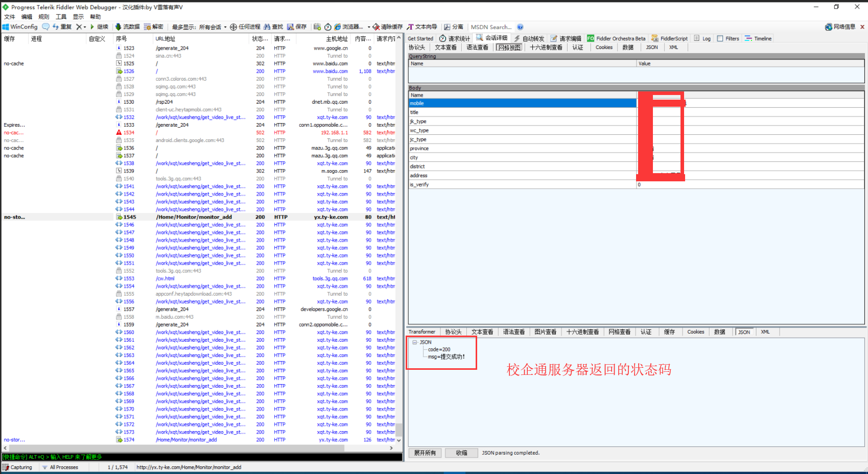The height and width of the screenshot is (474, 868).
Task: Select request inspector 协议头 headers tab
Action: [x=417, y=47]
